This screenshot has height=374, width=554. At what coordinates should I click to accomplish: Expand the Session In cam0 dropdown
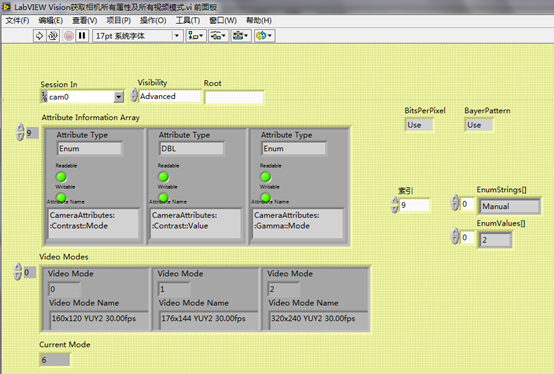coord(119,97)
